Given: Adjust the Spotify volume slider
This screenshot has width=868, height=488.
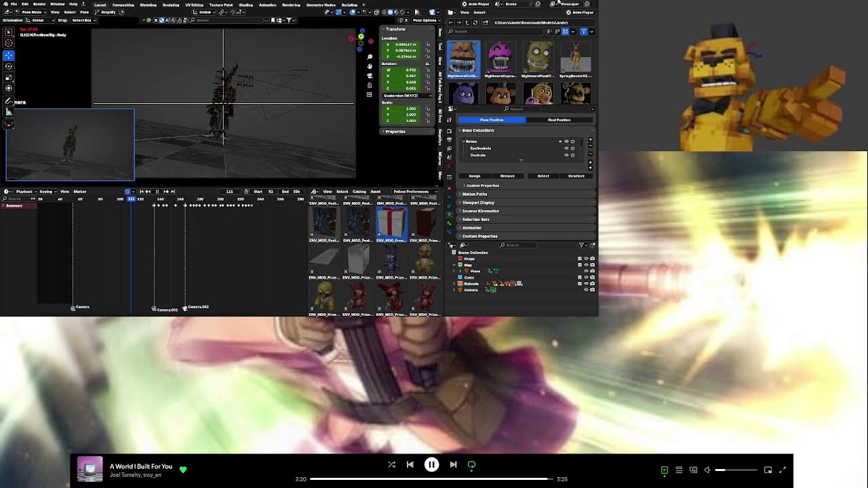Looking at the screenshot, I should point(736,470).
